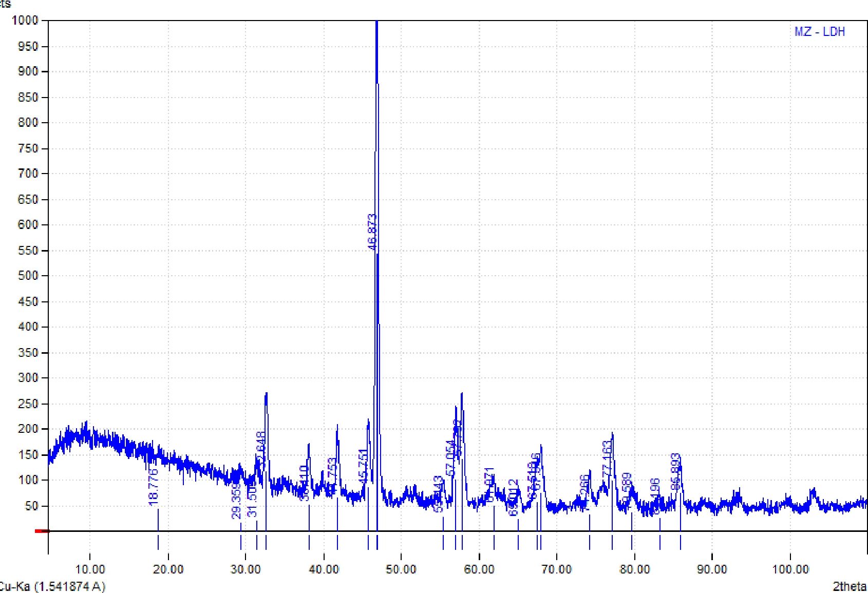
Task: Click y-axis counts label 650
Action: [x=28, y=199]
